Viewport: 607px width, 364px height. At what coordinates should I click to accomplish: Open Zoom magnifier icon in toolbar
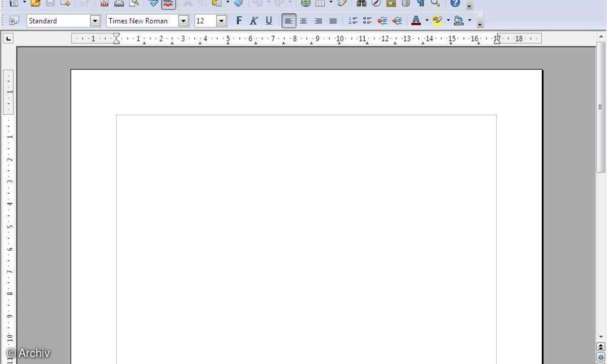pos(435,3)
